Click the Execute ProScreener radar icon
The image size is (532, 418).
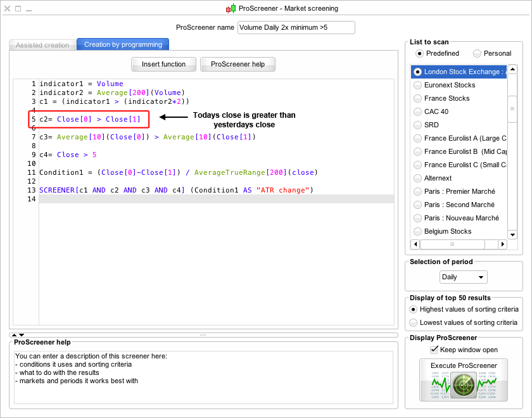tap(464, 384)
